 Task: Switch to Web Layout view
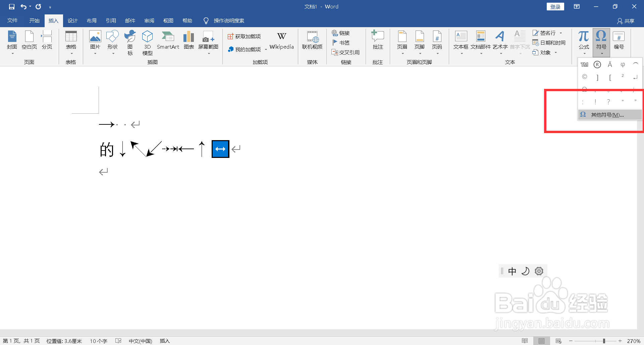pyautogui.click(x=558, y=341)
